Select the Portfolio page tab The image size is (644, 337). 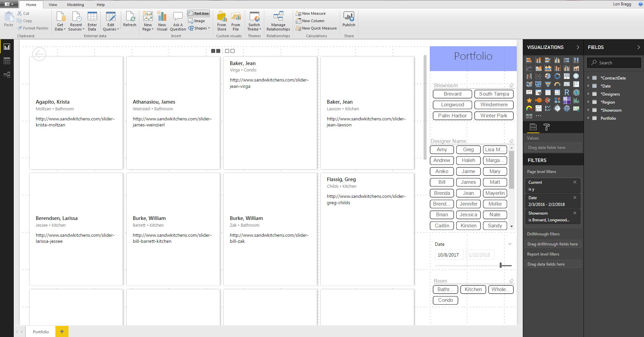(x=41, y=332)
